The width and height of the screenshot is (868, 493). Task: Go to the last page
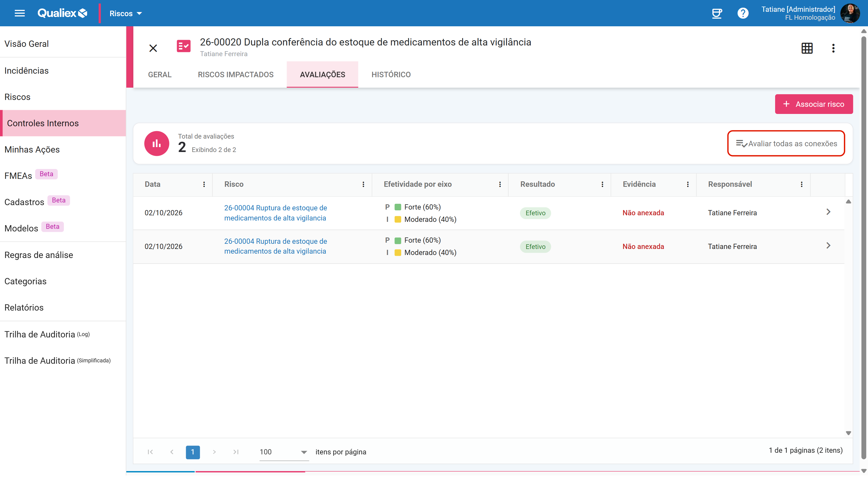(x=236, y=452)
